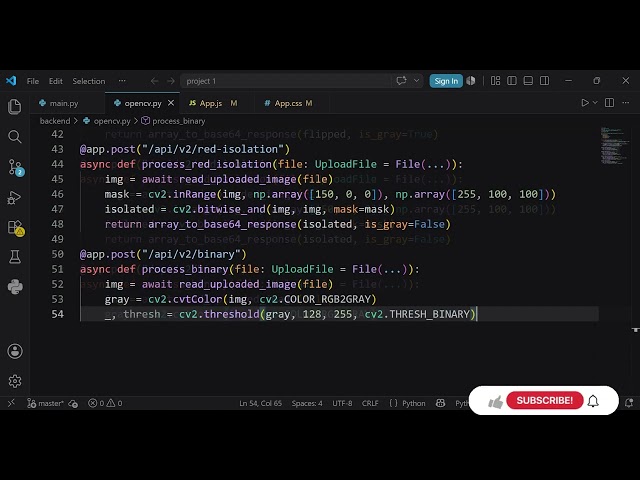The image size is (640, 480).
Task: Click on process_red_isolation function name
Action: pyautogui.click(x=207, y=164)
